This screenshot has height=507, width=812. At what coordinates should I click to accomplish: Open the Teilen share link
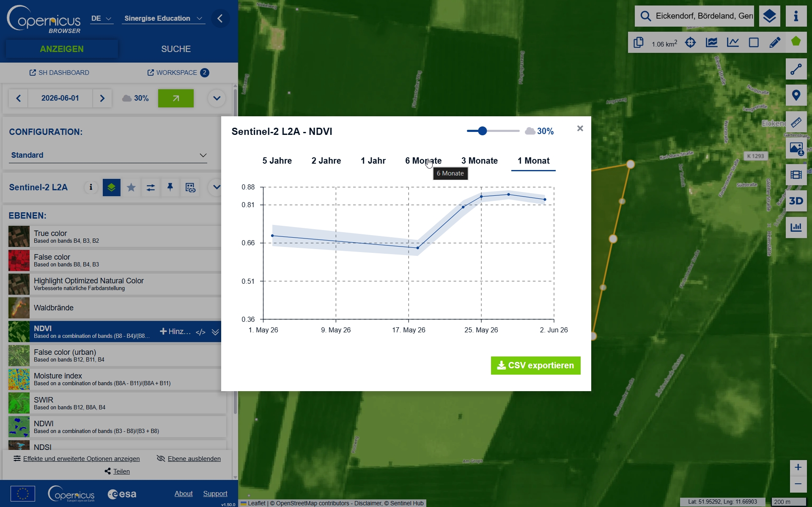pyautogui.click(x=117, y=471)
